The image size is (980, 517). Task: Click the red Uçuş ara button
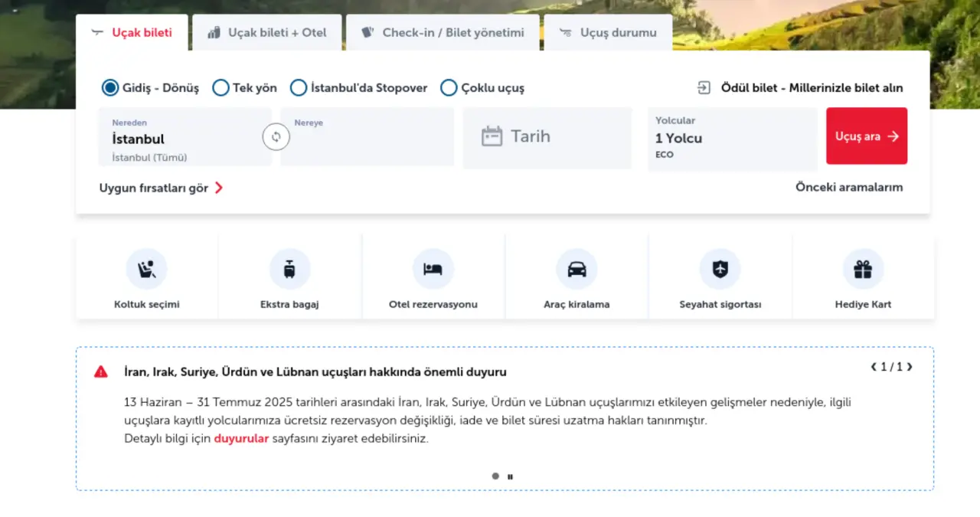click(867, 136)
